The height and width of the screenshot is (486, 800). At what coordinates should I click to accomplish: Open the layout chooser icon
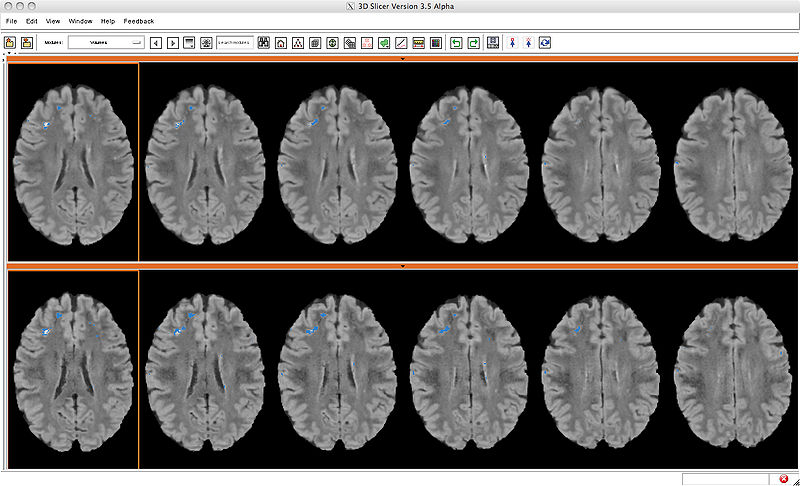pyautogui.click(x=493, y=43)
